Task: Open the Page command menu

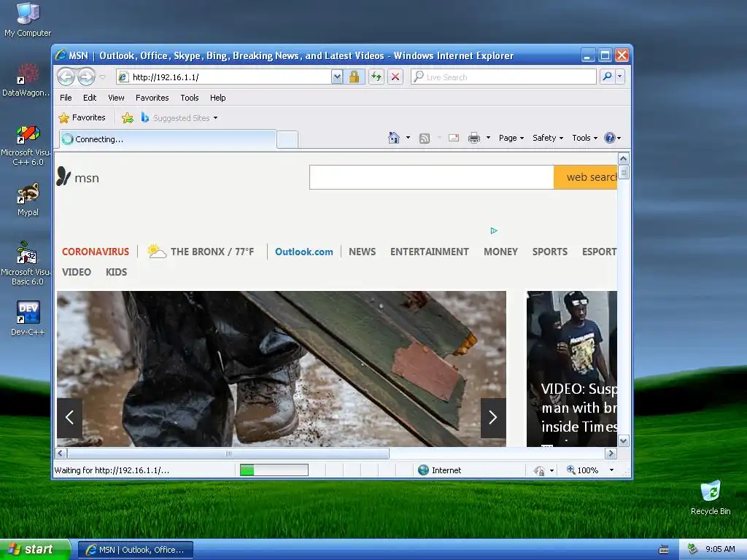Action: point(511,138)
